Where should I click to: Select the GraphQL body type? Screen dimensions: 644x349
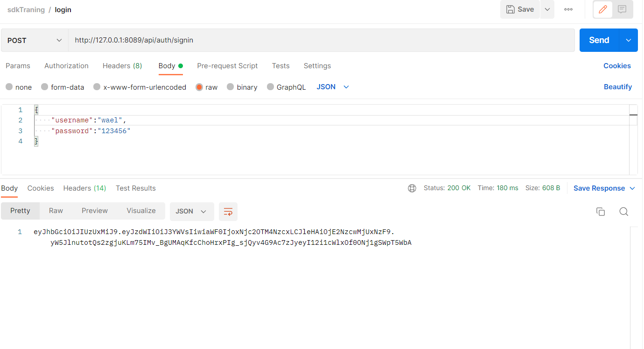287,87
